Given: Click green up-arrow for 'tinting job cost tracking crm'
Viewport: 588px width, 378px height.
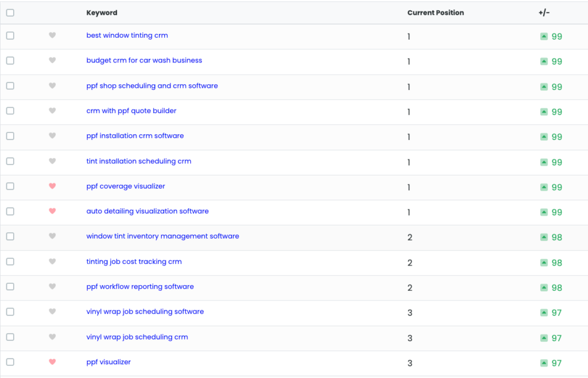Looking at the screenshot, I should click(x=544, y=263).
